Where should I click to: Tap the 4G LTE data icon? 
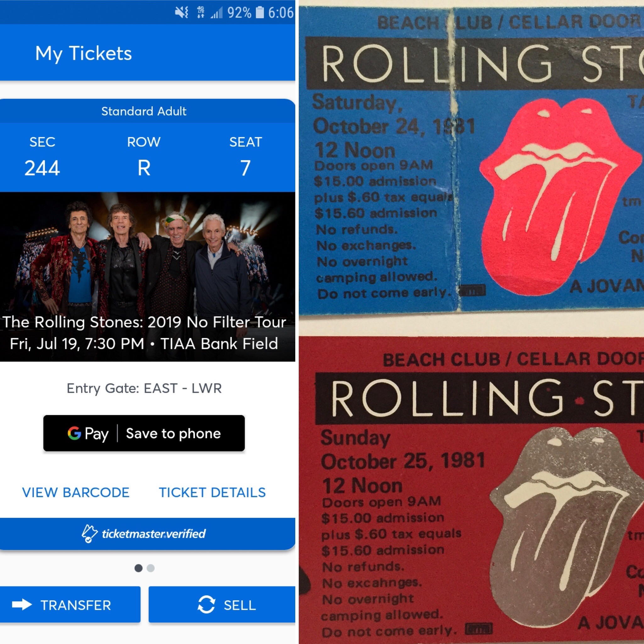[201, 12]
